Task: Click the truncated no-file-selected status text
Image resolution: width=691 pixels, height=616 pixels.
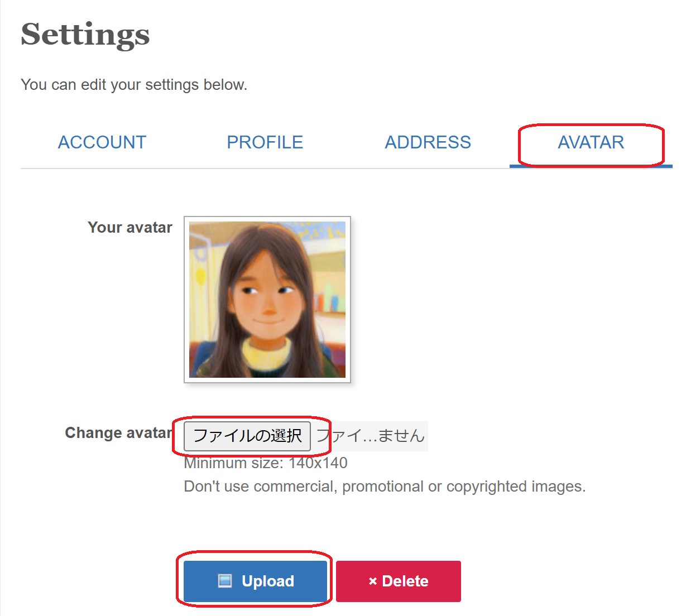Action: click(x=371, y=436)
